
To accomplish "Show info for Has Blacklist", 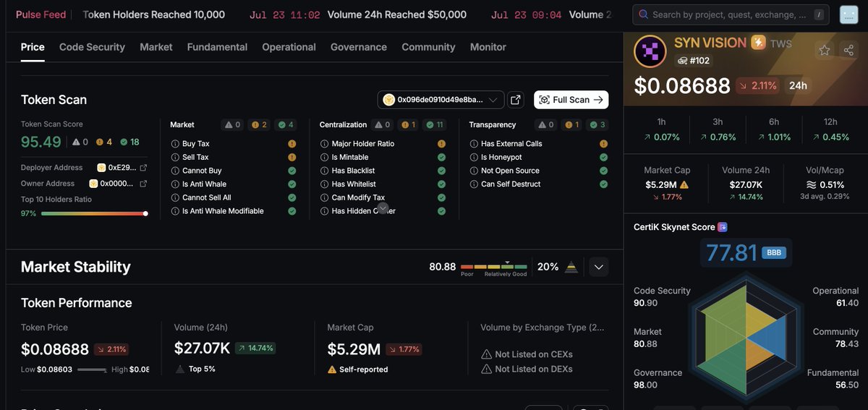I will click(x=325, y=171).
